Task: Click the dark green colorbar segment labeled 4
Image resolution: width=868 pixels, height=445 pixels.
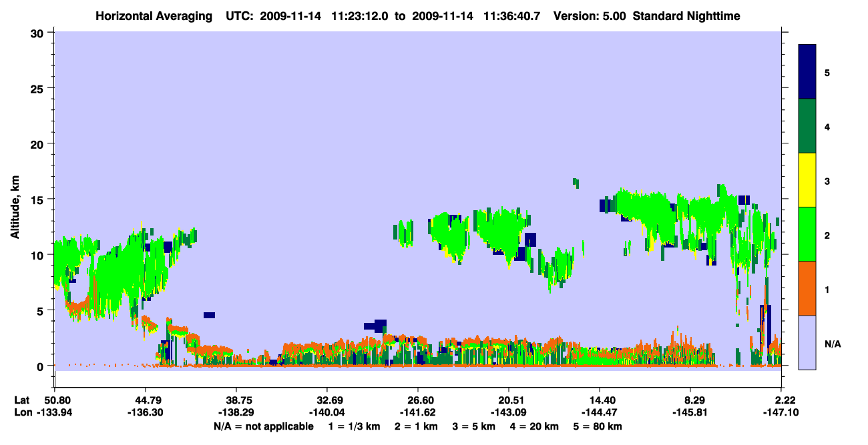Action: tap(807, 126)
